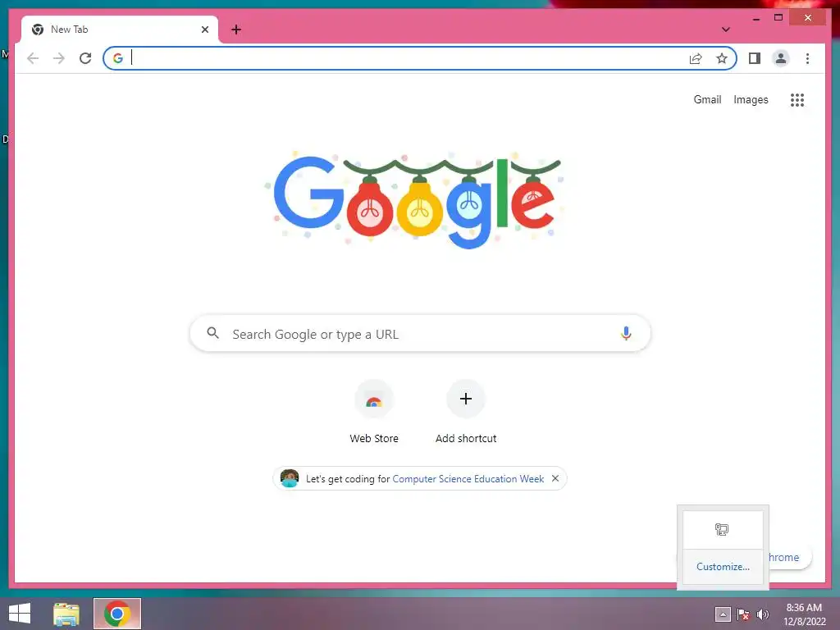Dismiss the Computer Science Education Week promo
Screen dimensions: 840x630
[x=555, y=478]
